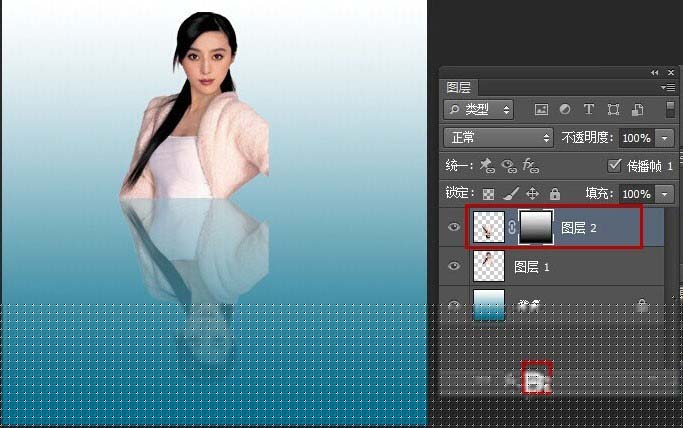The height and width of the screenshot is (428, 683).
Task: Open the layers panel flyout menu
Action: click(669, 88)
